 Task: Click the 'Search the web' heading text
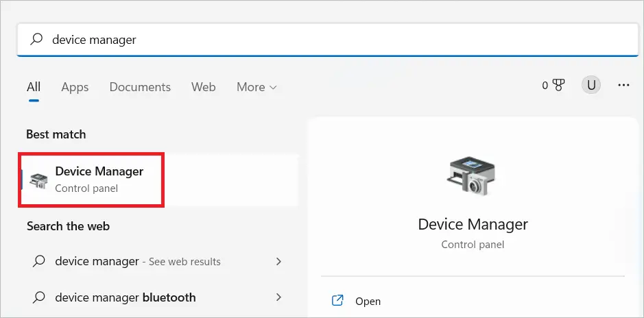tap(68, 226)
